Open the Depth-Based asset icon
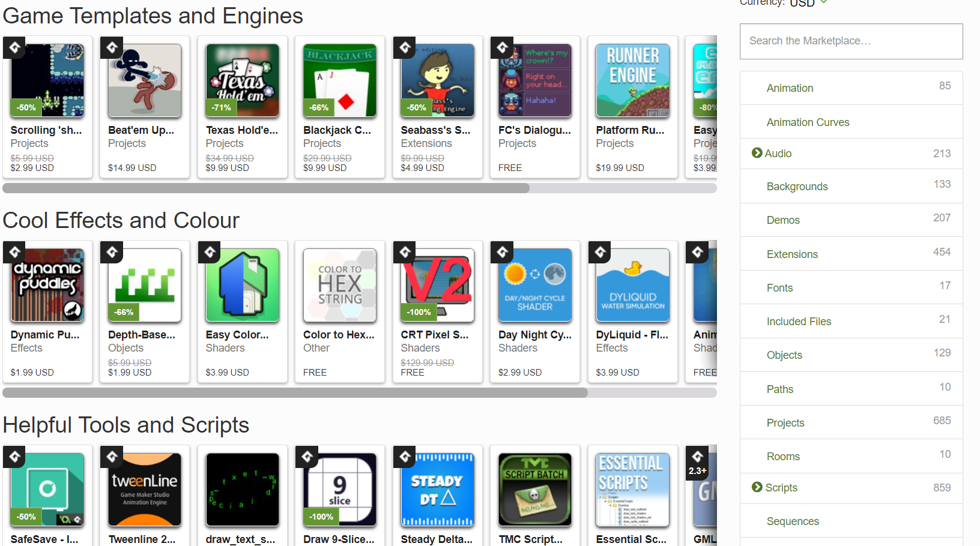This screenshot has height=546, width=980. 145,285
